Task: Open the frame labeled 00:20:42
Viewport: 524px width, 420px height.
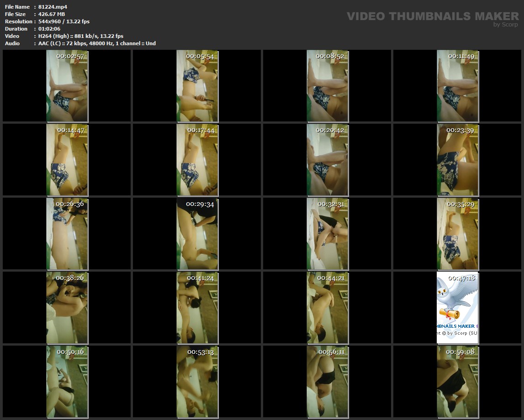Action: tap(327, 159)
